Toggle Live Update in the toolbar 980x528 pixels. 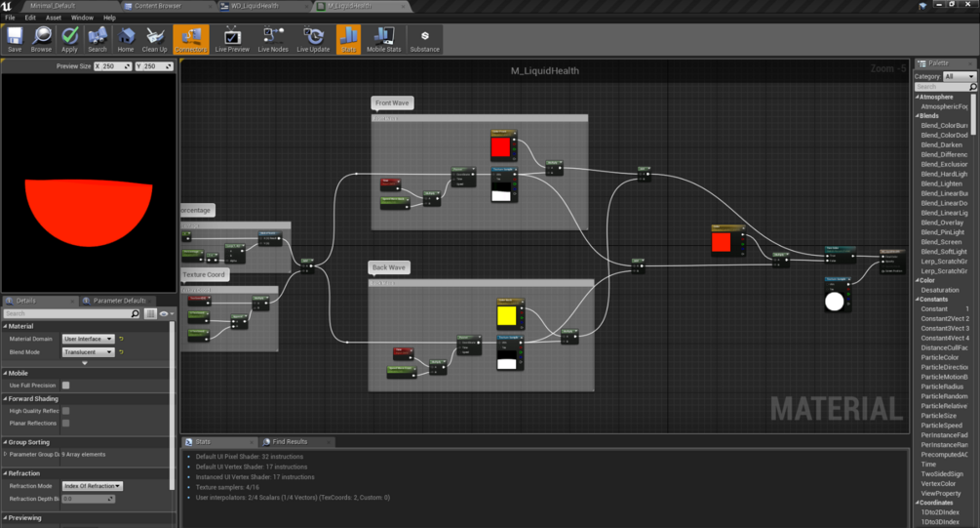pyautogui.click(x=313, y=39)
